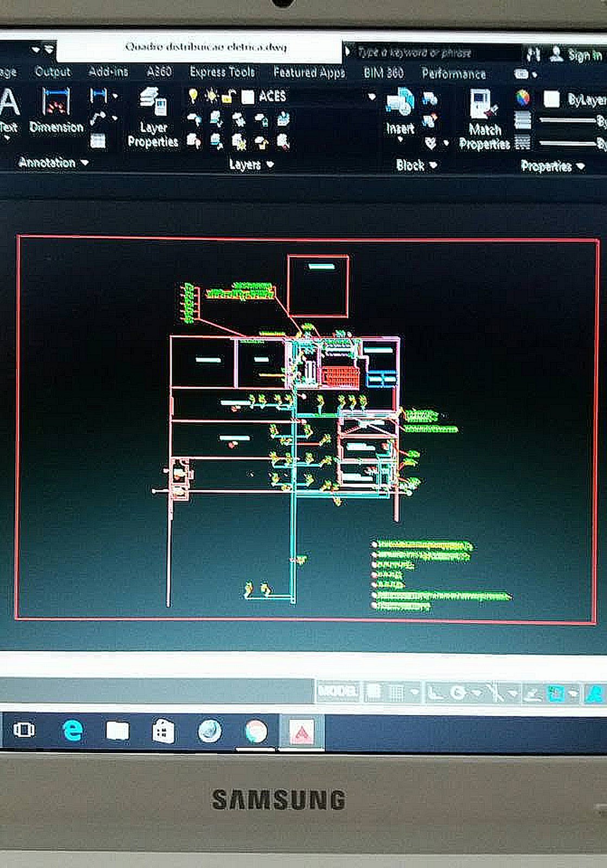Screen dimensions: 607x868
Task: Click the Edit Attributes icon
Action: point(431,143)
